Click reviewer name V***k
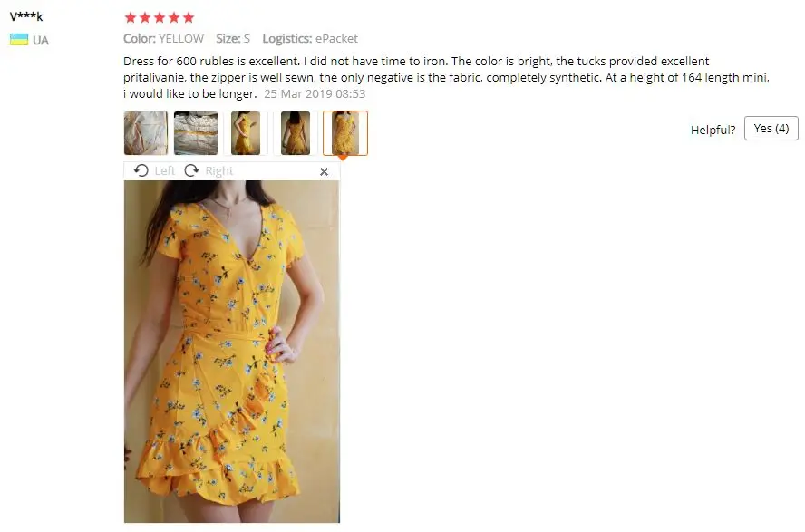This screenshot has width=805, height=532. (x=26, y=16)
